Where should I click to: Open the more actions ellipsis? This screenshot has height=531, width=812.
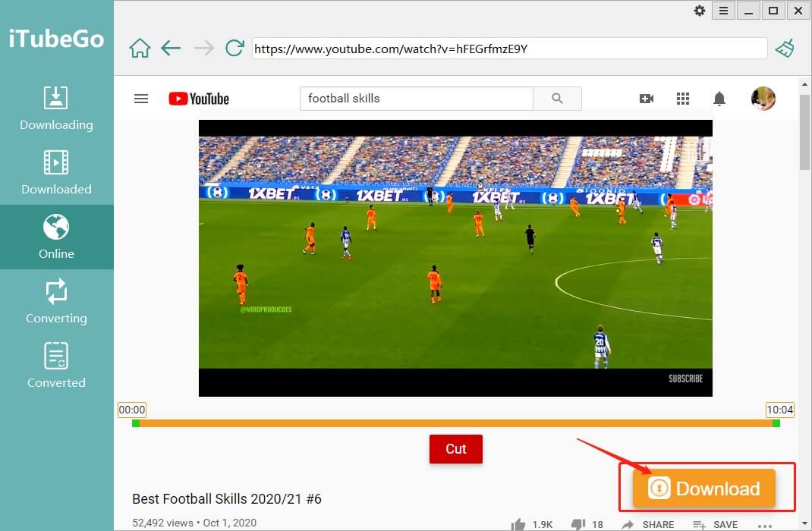764,526
